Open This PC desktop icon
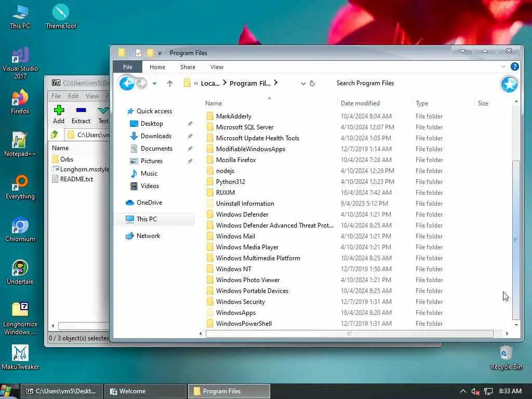This screenshot has height=399, width=532. [x=20, y=16]
